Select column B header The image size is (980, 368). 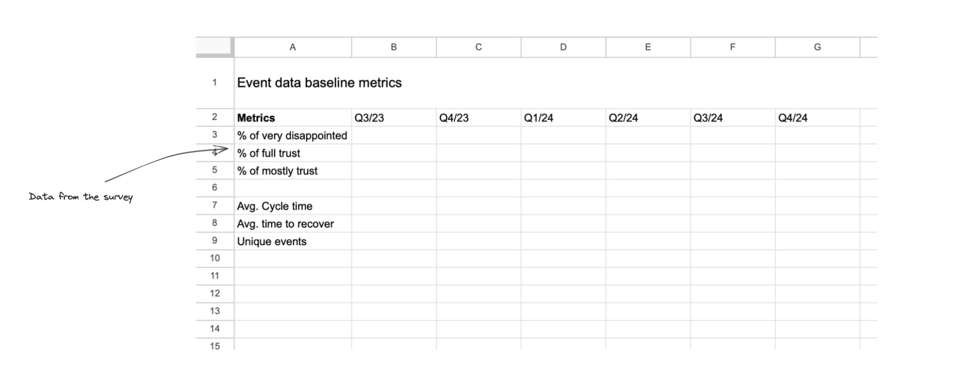click(x=393, y=46)
